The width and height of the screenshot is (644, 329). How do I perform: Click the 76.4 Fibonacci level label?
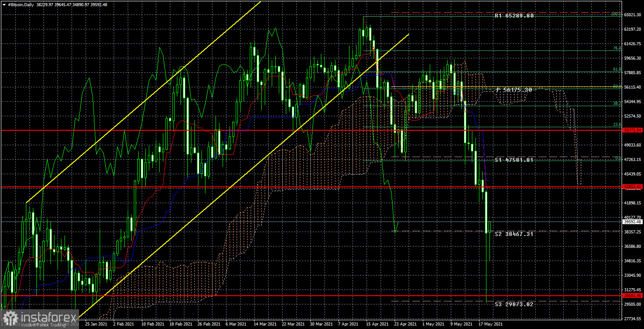click(616, 48)
